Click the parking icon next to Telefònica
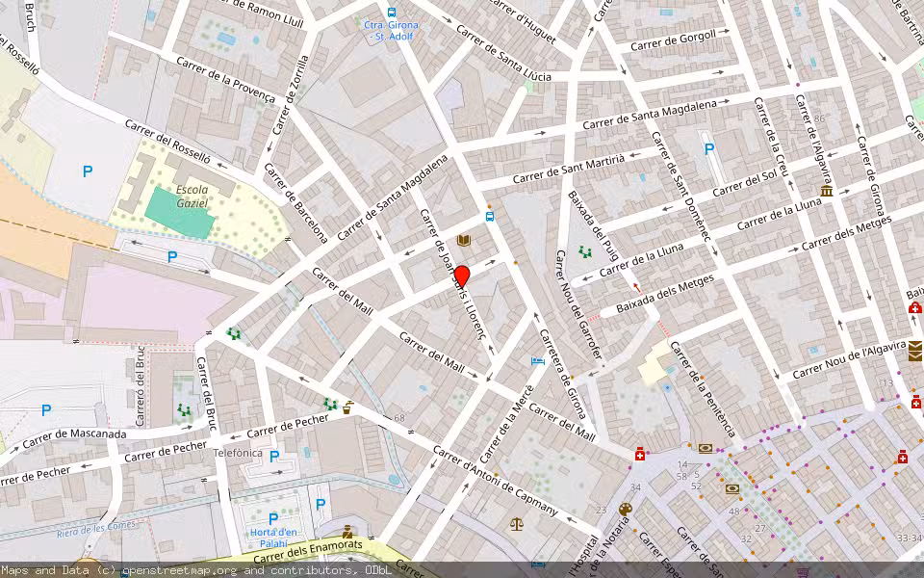924x578 pixels. [274, 456]
